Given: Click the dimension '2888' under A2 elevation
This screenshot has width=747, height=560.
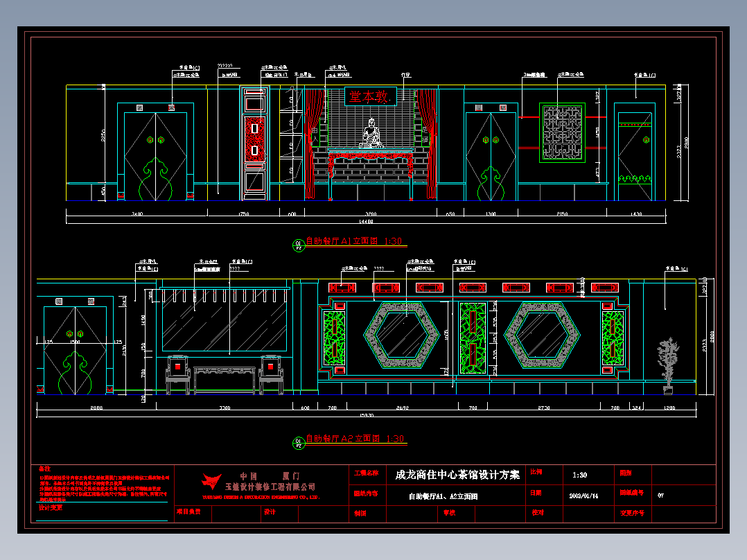Looking at the screenshot, I should click(x=96, y=408).
